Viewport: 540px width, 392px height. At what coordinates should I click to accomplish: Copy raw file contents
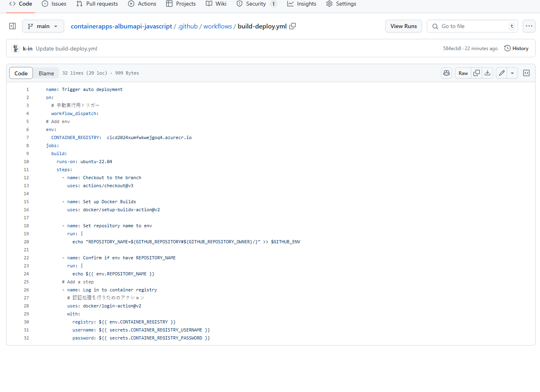coord(477,73)
